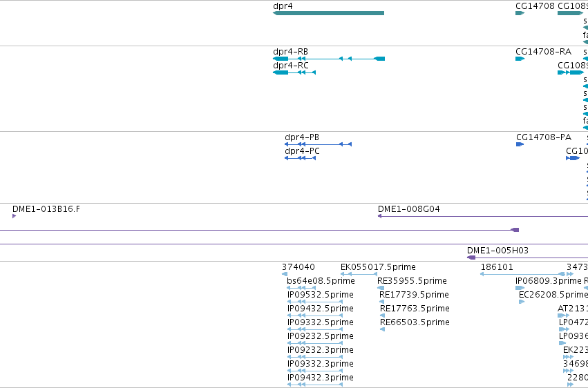Viewport: 588px width, 388px height.
Task: Click the dpr4-RC transcript name
Action: (291, 66)
